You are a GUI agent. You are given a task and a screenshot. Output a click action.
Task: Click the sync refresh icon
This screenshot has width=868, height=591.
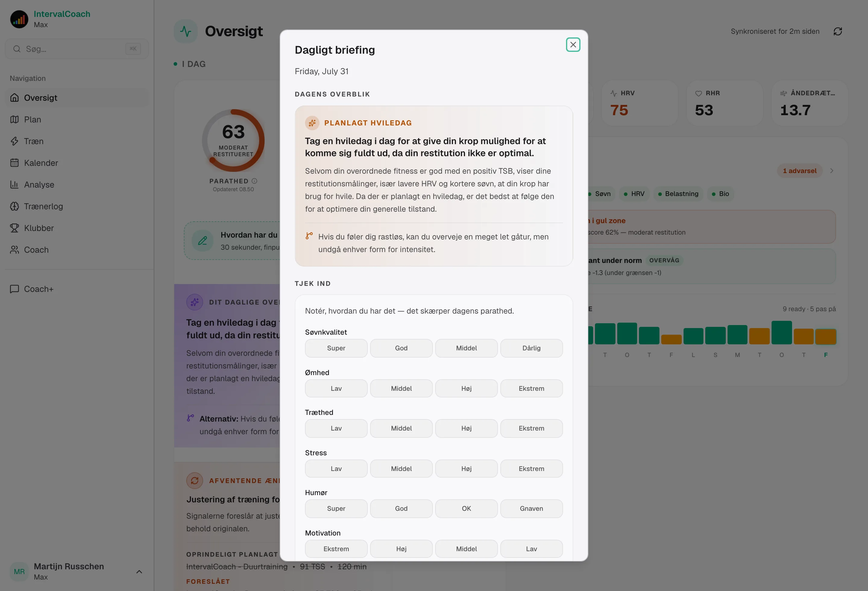pos(838,31)
